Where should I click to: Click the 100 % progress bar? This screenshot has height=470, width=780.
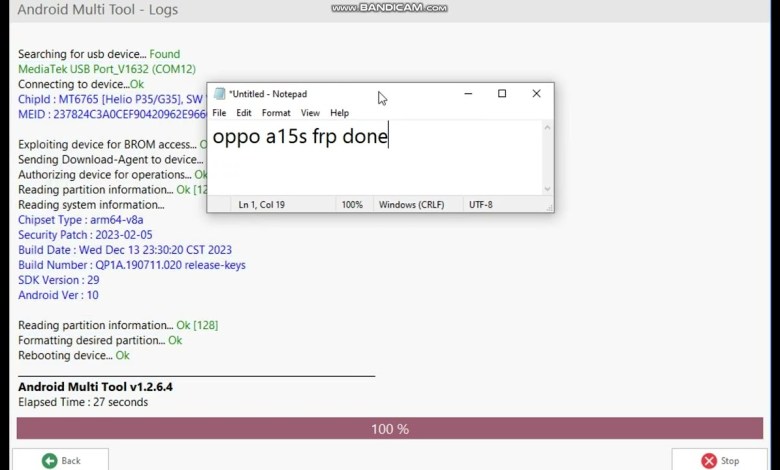click(389, 429)
